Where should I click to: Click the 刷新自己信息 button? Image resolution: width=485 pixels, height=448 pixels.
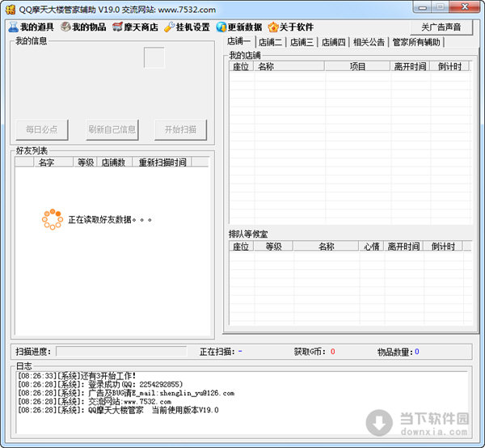point(112,129)
